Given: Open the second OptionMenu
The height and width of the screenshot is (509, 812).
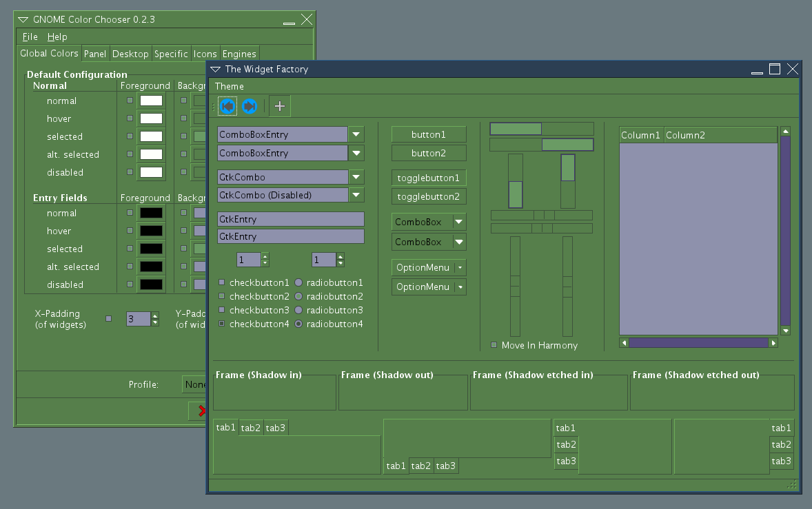Looking at the screenshot, I should point(429,287).
